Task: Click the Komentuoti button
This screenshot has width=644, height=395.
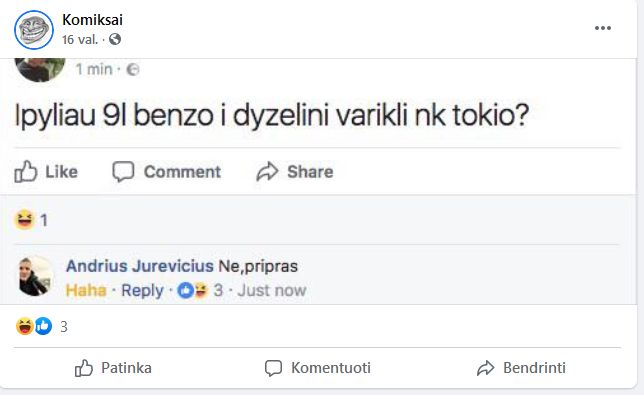Action: point(317,368)
